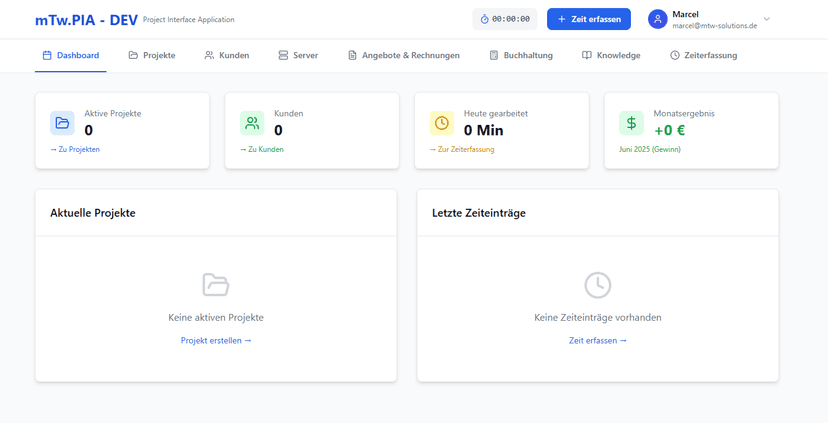Click the green dollar icon in Monatsergebnis card

[x=631, y=123]
